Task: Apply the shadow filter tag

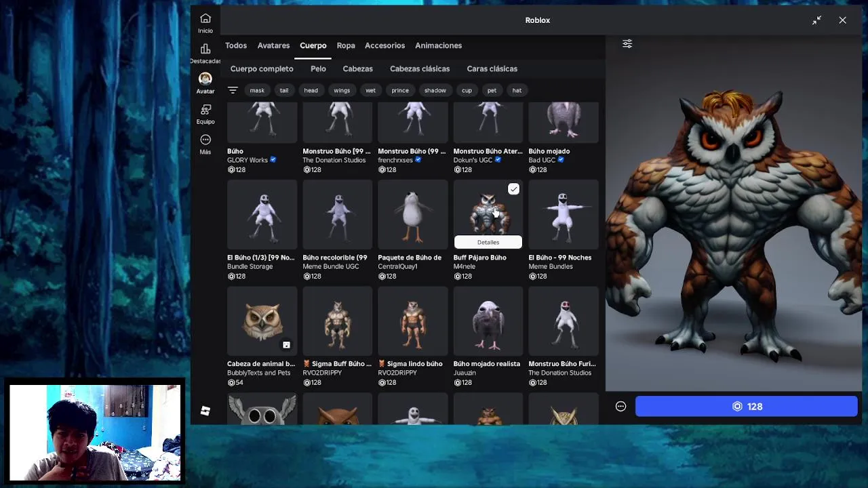Action: pos(435,90)
